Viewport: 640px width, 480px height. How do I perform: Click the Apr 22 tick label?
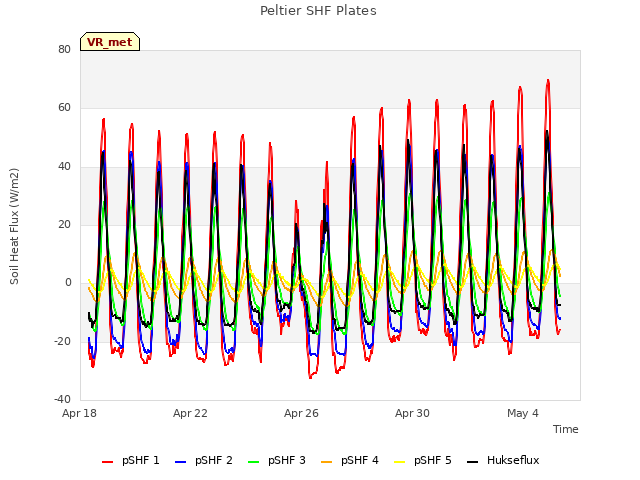click(x=190, y=413)
